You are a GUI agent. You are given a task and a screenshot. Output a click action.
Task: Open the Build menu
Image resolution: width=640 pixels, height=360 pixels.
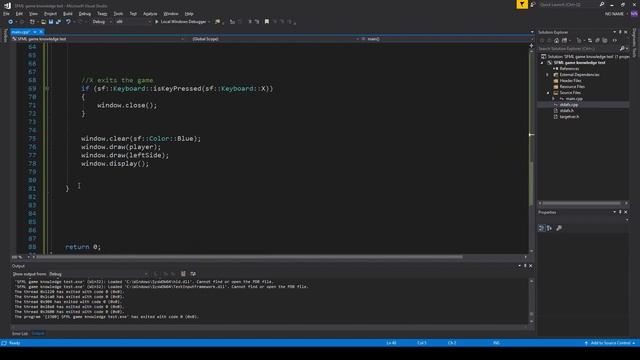(x=68, y=14)
